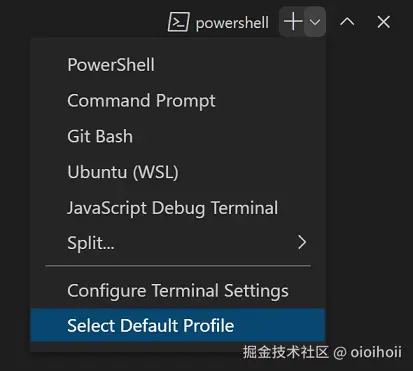Click the menu separator line

[x=178, y=266]
